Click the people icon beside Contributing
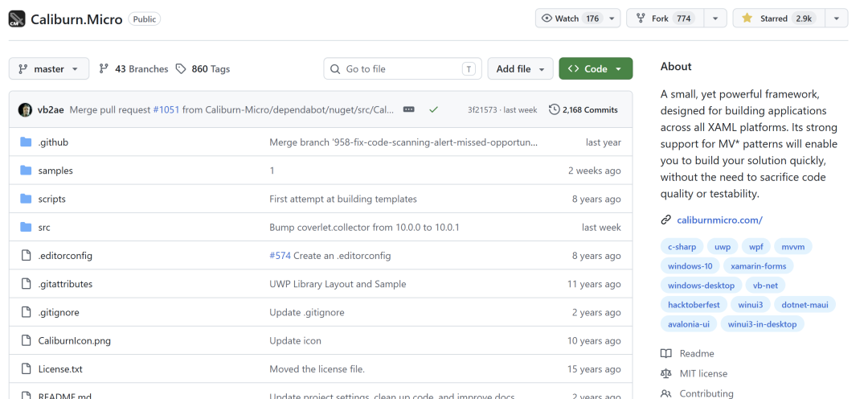868x399 pixels. pos(666,393)
